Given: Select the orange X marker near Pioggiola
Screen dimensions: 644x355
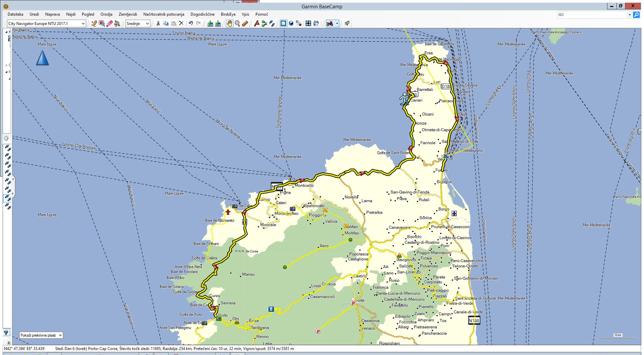Looking at the screenshot, I should pos(325,210).
